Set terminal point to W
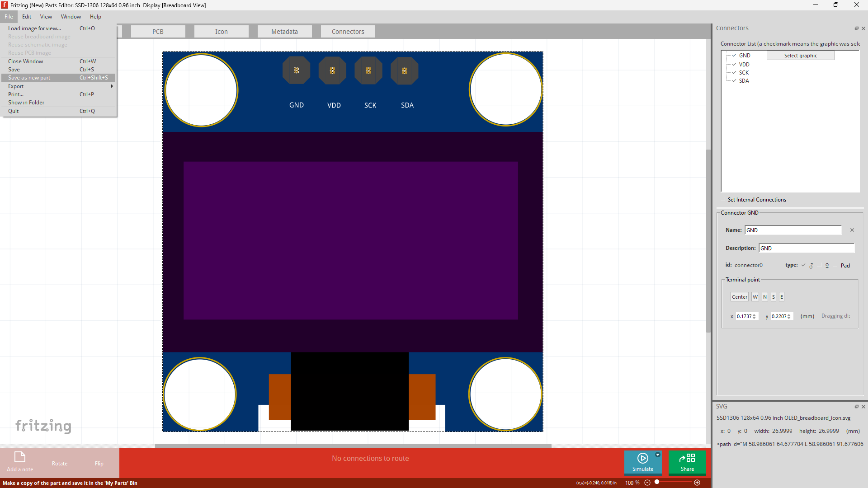The image size is (868, 488). 755,297
